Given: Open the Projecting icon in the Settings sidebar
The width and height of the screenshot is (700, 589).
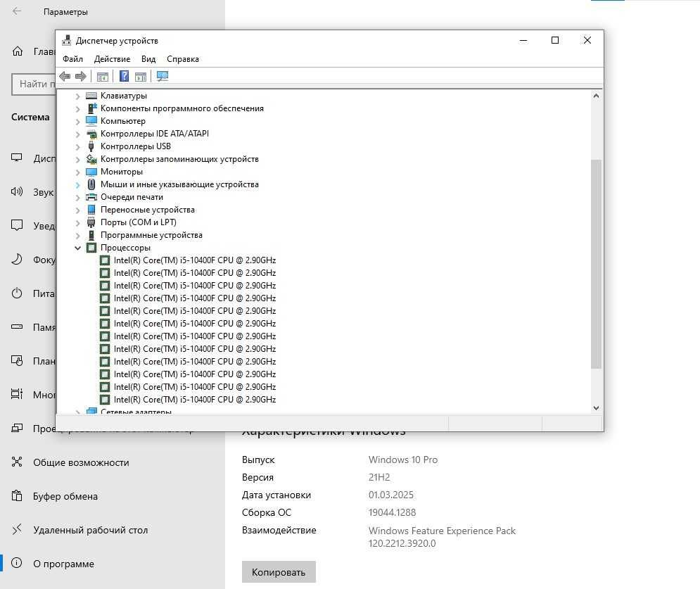Looking at the screenshot, I should pos(17,428).
